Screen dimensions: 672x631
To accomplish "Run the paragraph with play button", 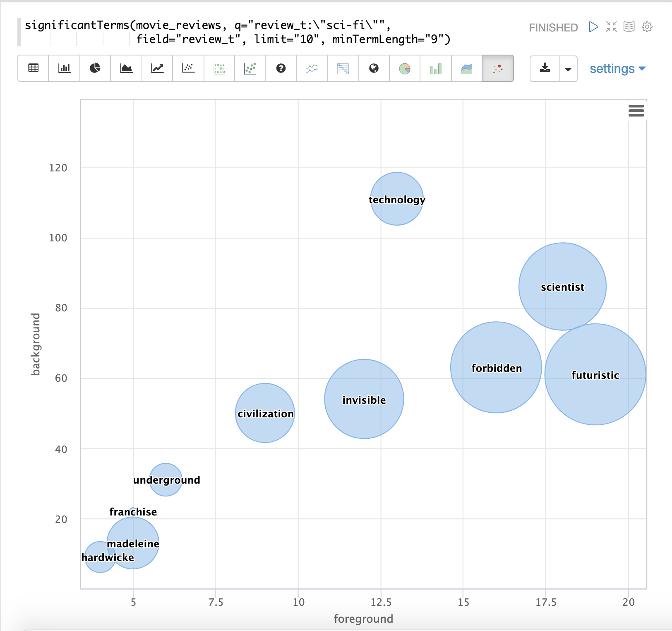I will click(593, 27).
